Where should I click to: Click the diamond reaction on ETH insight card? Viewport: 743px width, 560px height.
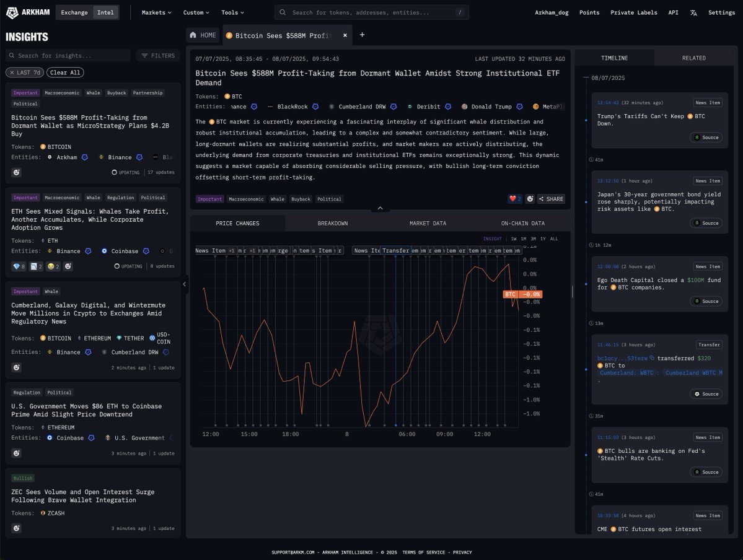19,266
